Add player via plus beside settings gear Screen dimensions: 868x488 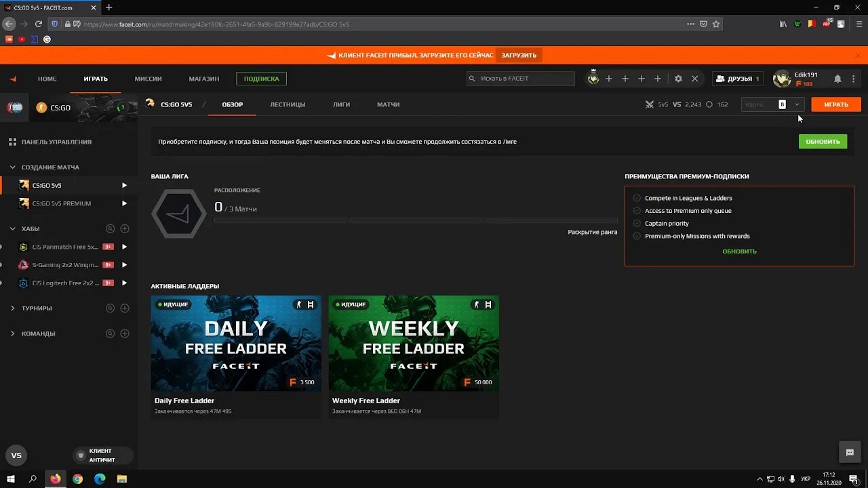coord(657,79)
